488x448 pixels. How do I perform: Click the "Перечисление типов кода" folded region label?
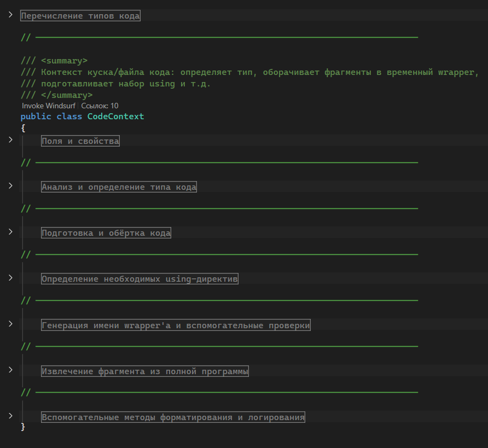click(x=80, y=16)
